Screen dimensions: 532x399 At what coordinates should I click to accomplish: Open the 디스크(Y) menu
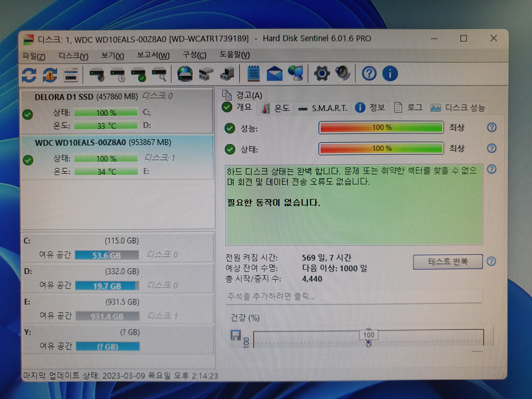click(x=74, y=56)
